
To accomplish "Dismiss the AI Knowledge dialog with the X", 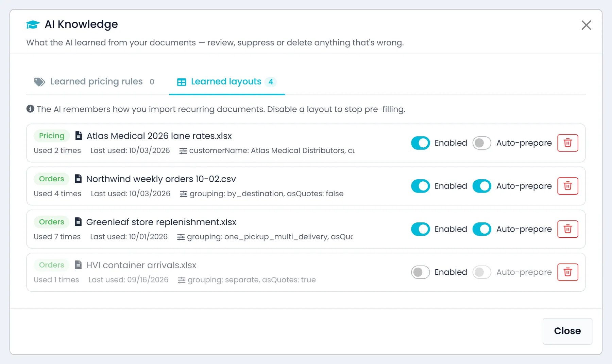I will pos(586,25).
